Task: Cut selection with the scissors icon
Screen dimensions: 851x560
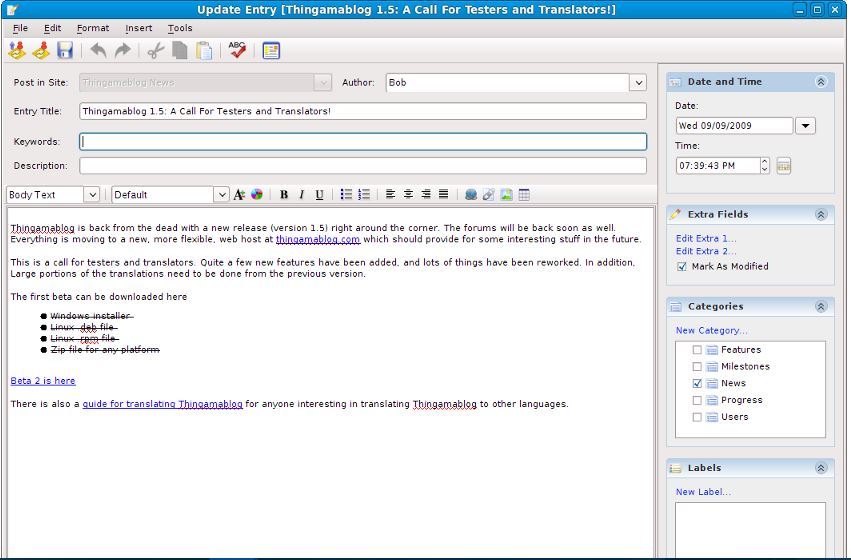Action: point(156,50)
